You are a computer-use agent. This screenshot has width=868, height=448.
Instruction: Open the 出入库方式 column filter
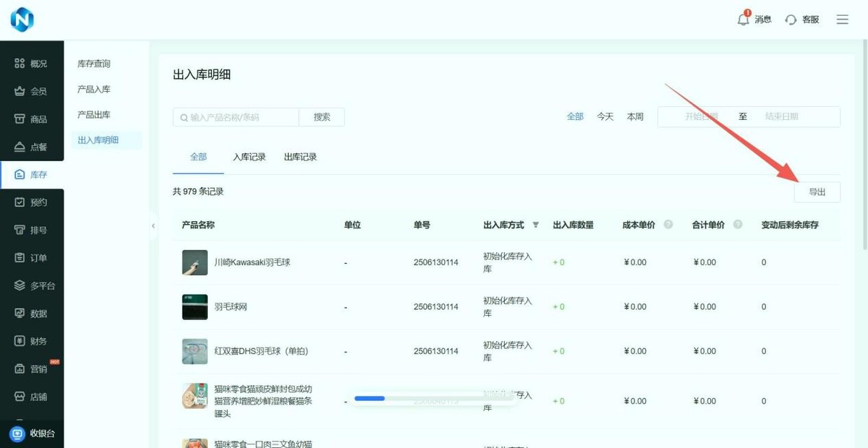pos(535,225)
